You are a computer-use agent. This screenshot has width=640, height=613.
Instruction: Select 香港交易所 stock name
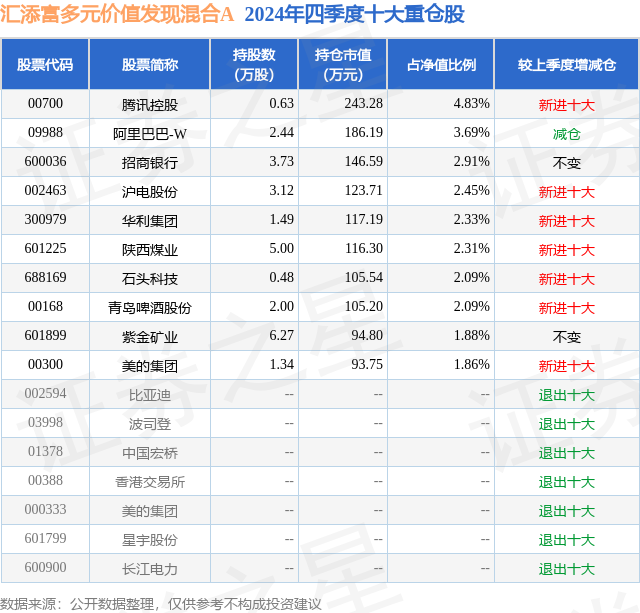[150, 482]
